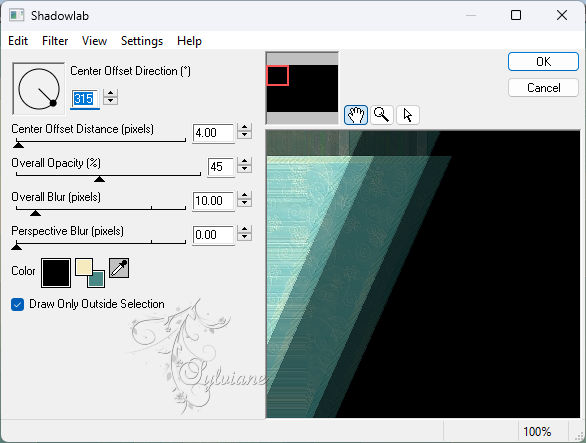
Task: Click the Overall Blur slider
Action: tap(101, 210)
